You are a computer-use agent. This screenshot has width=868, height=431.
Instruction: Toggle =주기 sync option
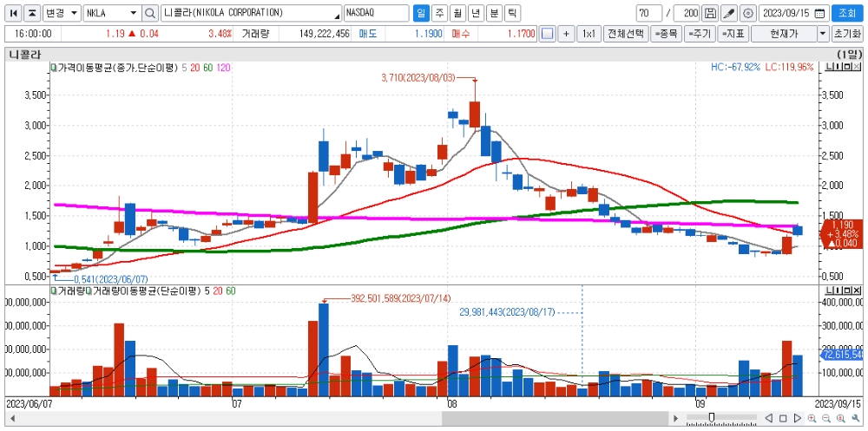point(700,34)
